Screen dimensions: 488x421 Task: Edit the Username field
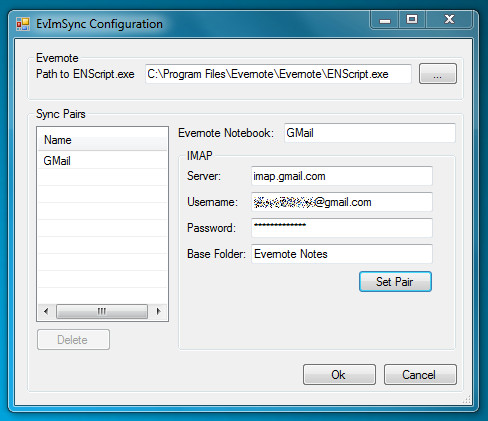pyautogui.click(x=342, y=202)
